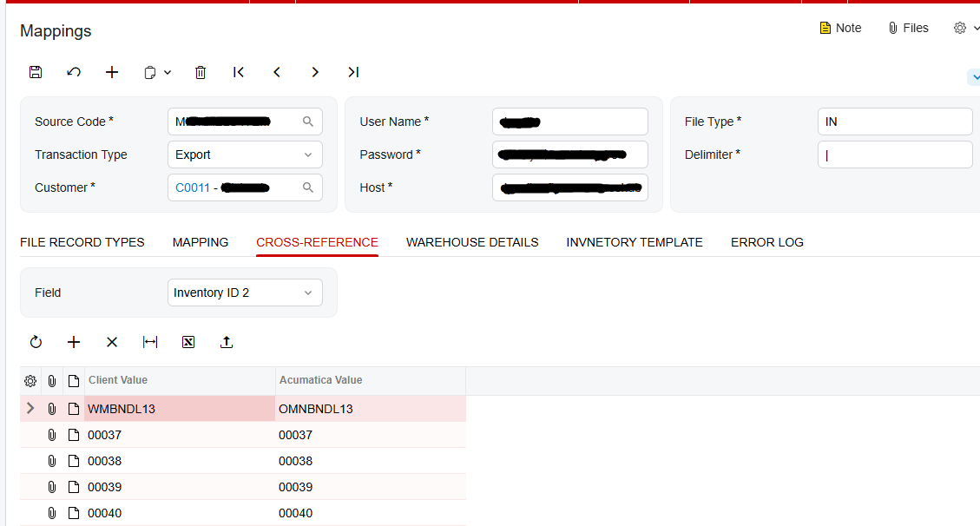Delete the selected grid row
This screenshot has height=526, width=980.
click(x=112, y=342)
